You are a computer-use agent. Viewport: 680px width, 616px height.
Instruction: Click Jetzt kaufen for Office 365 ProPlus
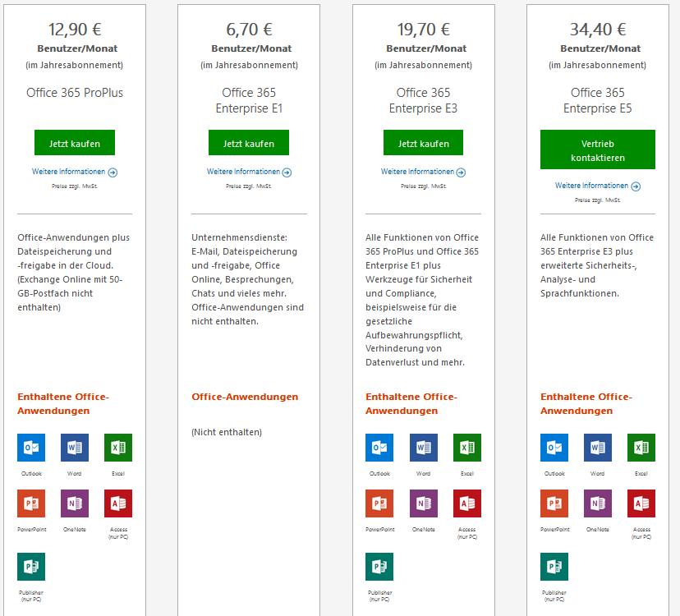[x=75, y=142]
